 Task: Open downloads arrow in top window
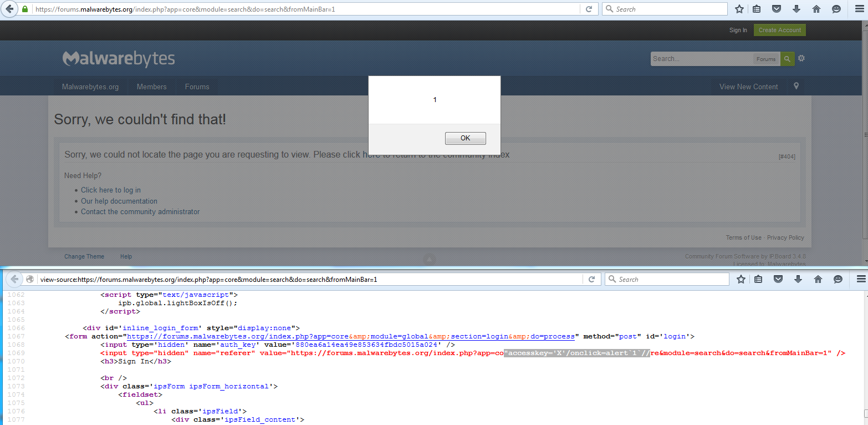796,9
